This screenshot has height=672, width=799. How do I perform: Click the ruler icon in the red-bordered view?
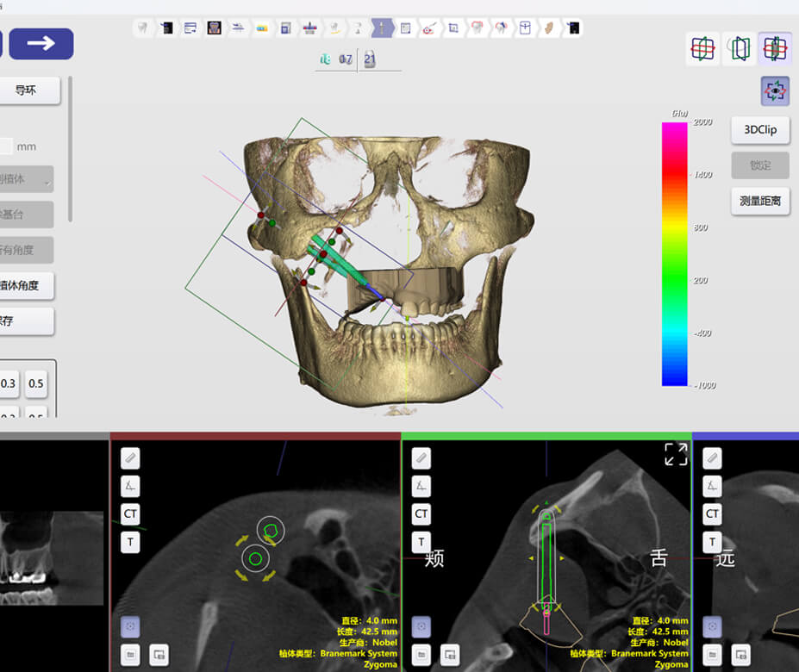click(130, 458)
